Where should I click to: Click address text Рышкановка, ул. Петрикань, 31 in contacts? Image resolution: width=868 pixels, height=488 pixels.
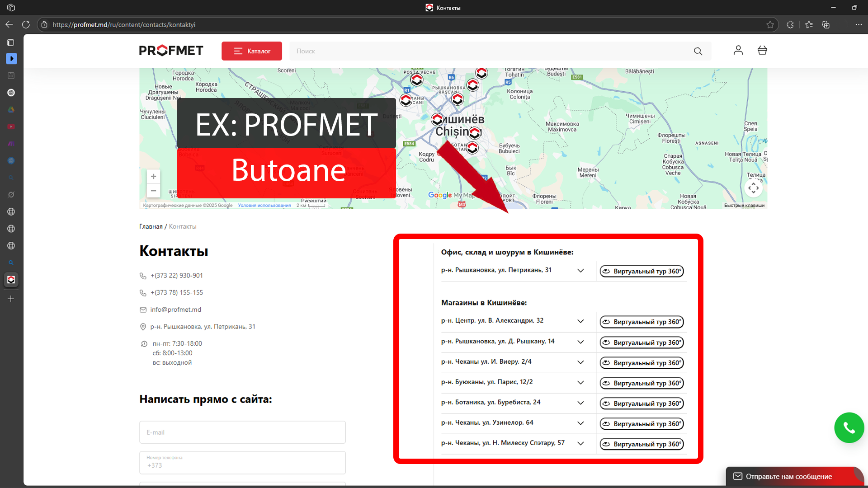(203, 327)
